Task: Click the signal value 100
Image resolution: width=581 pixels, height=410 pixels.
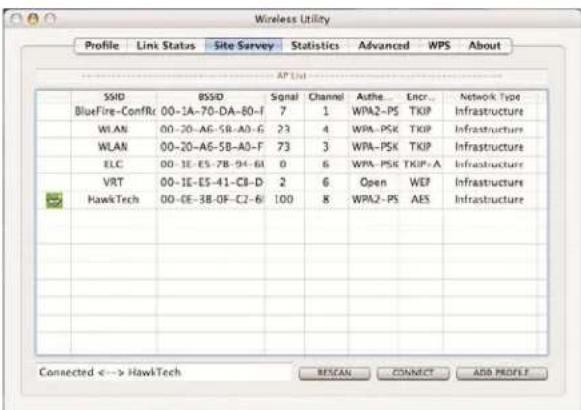Action: [283, 200]
